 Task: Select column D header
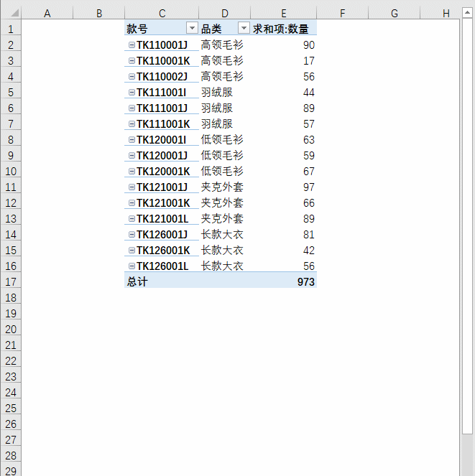[x=225, y=13]
